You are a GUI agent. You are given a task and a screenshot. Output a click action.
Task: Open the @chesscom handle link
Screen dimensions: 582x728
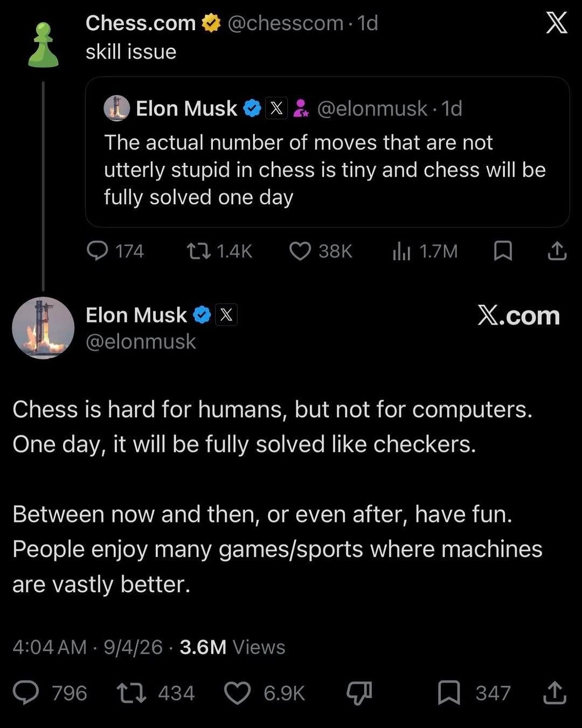pyautogui.click(x=286, y=23)
